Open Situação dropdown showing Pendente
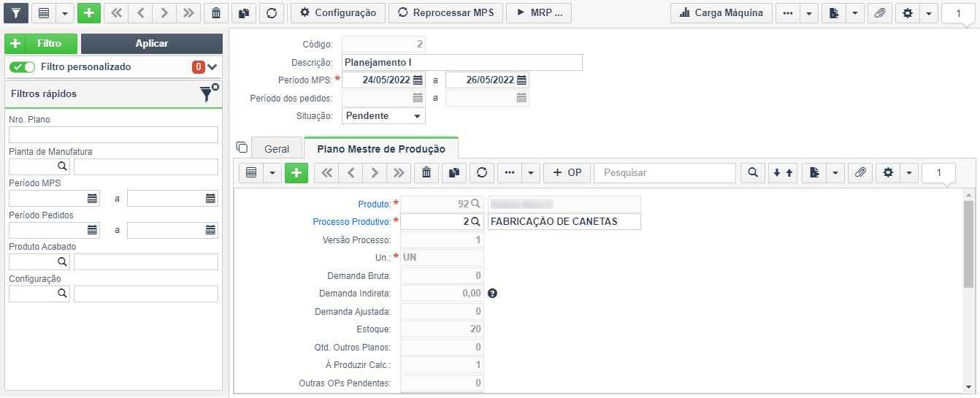Screen dimensions: 980x398 (383, 115)
